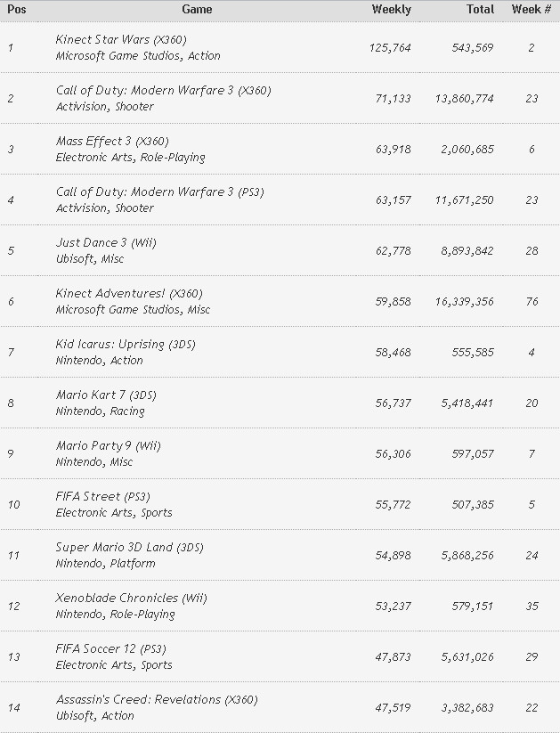Select Call of Duty: Modern Warfare 3 (PS3)
This screenshot has height=733, width=560.
(x=159, y=192)
